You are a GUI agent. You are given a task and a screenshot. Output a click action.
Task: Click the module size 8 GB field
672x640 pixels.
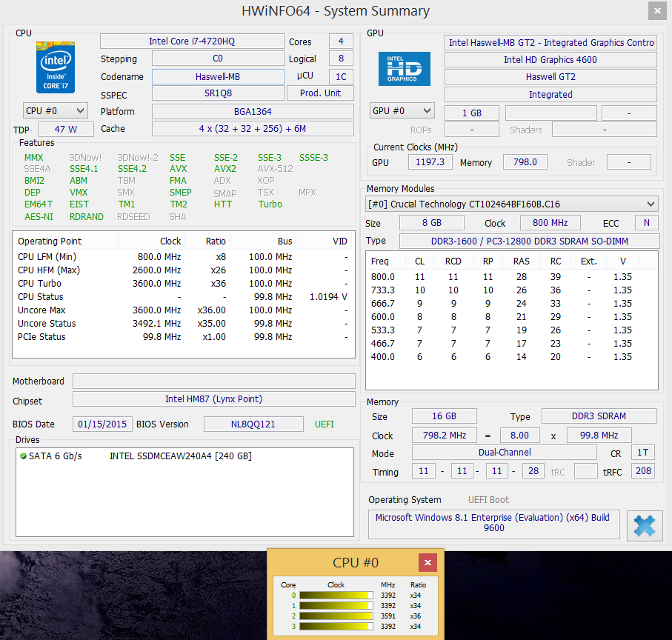pyautogui.click(x=431, y=223)
